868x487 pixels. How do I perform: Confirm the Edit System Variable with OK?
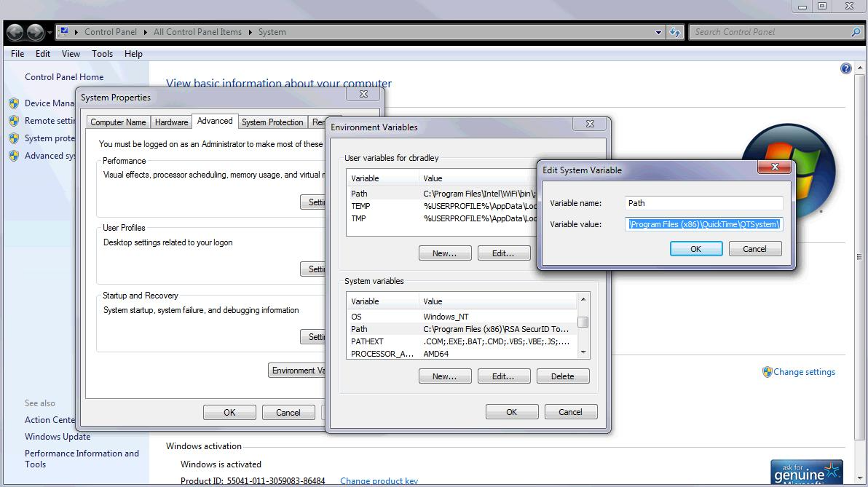(x=695, y=248)
